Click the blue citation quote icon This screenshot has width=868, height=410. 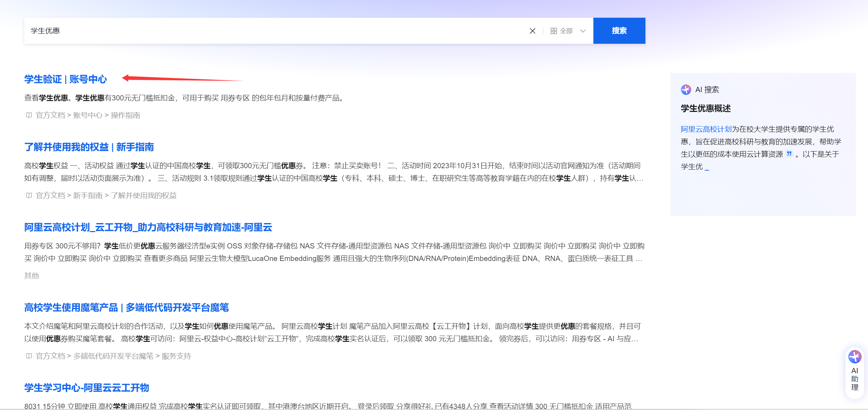(789, 154)
